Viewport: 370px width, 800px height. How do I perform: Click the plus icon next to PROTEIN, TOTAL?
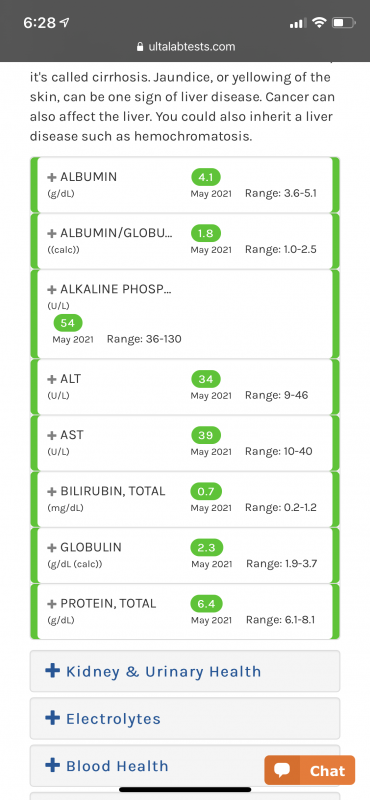point(52,604)
